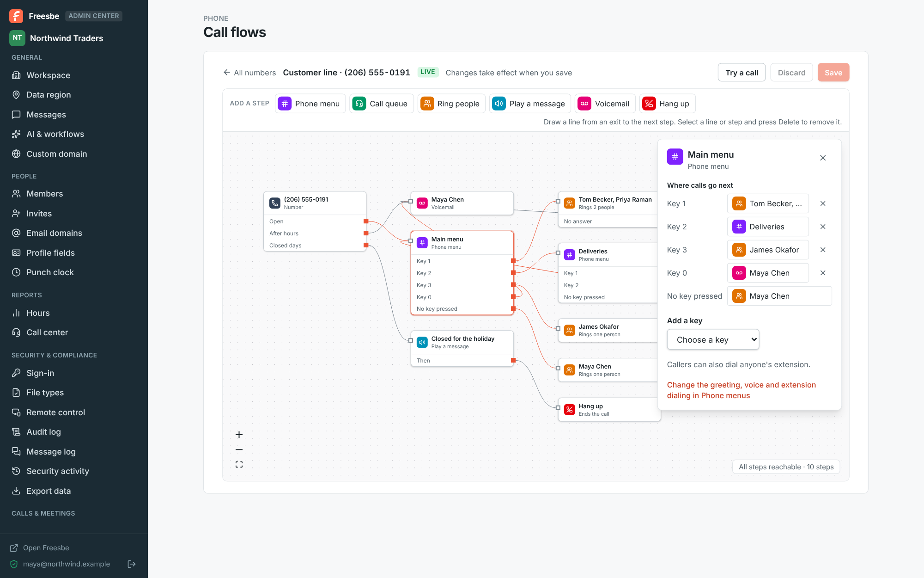Remove the Key 3 James Okafor destination

823,250
